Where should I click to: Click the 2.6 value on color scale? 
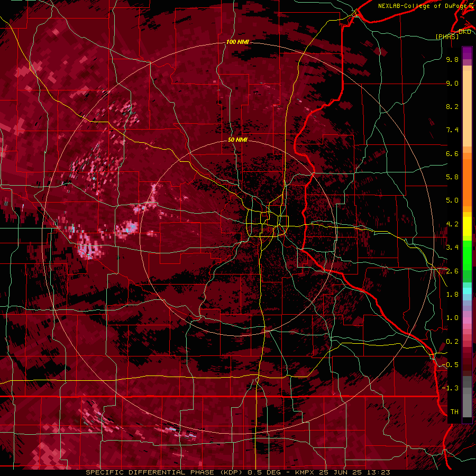tap(452, 271)
